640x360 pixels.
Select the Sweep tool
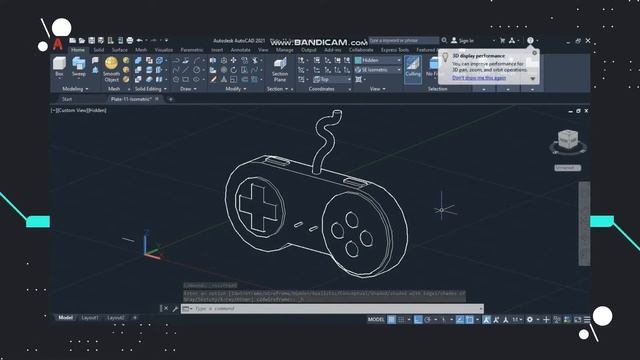[78, 67]
